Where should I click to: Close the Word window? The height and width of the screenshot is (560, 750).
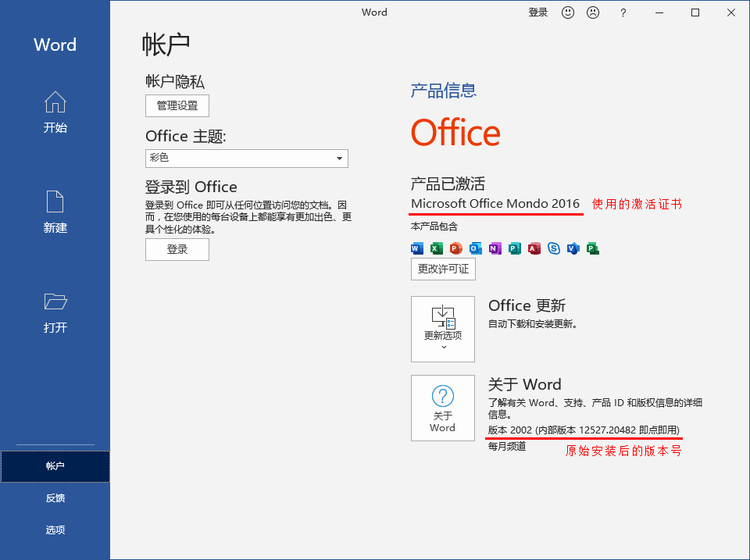pos(731,13)
